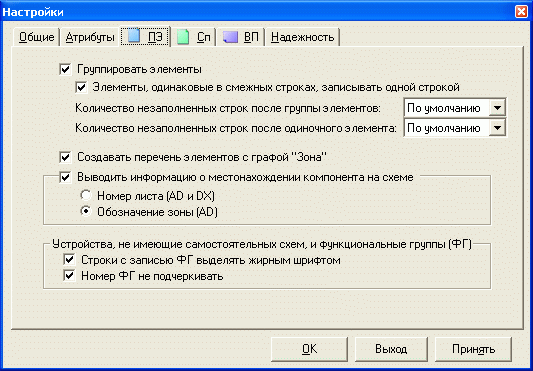This screenshot has width=533, height=371.
Task: Toggle component location info on schematic checkbox
Action: point(65,177)
